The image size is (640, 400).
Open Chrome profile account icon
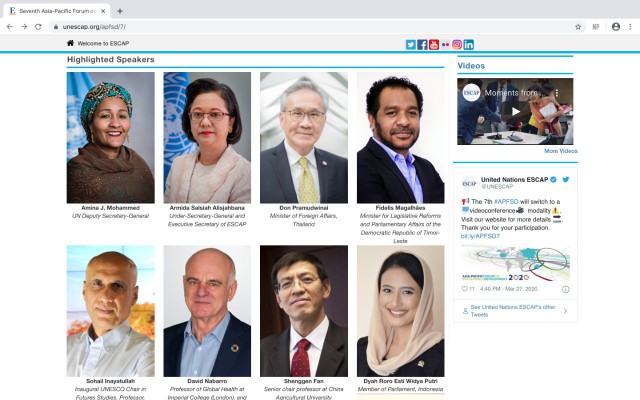616,27
